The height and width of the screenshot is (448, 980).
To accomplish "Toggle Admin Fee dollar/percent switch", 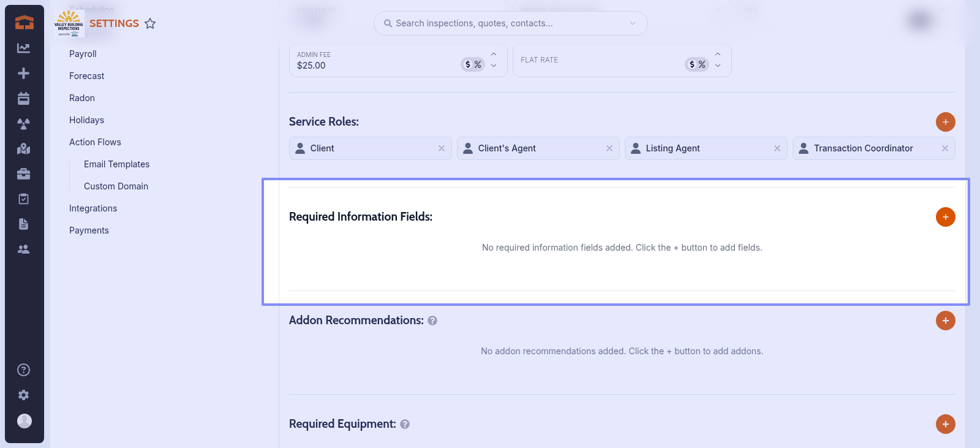I will click(473, 64).
